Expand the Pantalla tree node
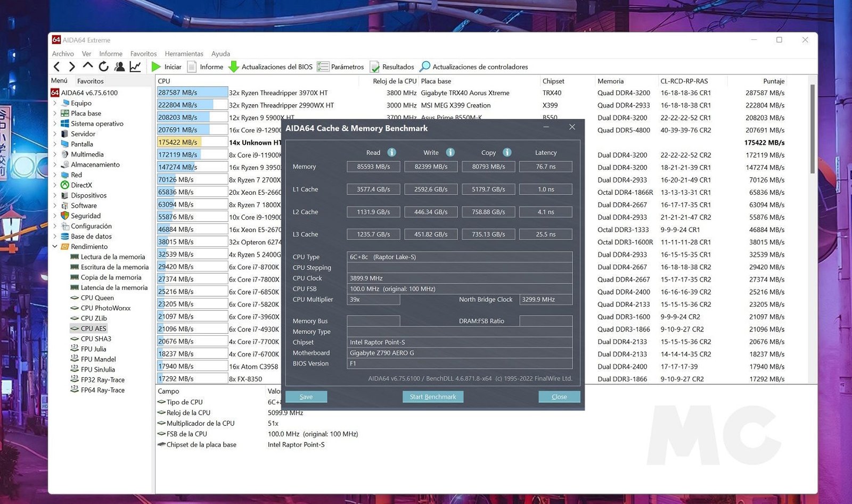The height and width of the screenshot is (504, 852). point(54,144)
